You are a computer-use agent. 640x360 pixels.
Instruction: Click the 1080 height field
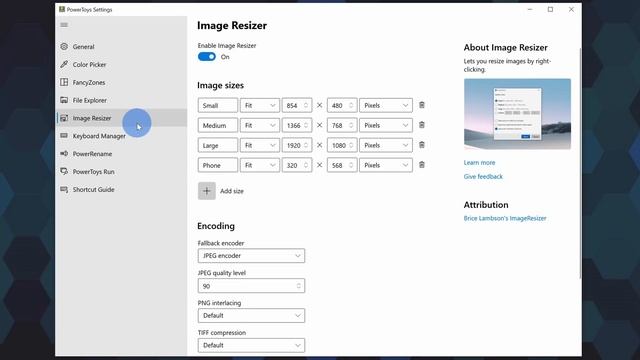click(342, 145)
